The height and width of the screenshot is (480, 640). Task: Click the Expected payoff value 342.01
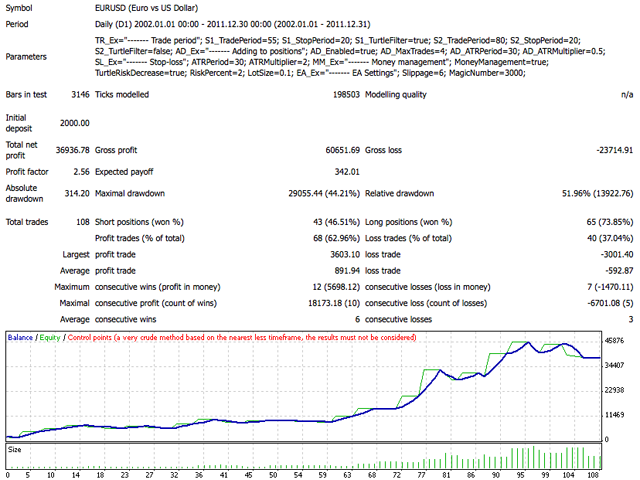tap(343, 169)
